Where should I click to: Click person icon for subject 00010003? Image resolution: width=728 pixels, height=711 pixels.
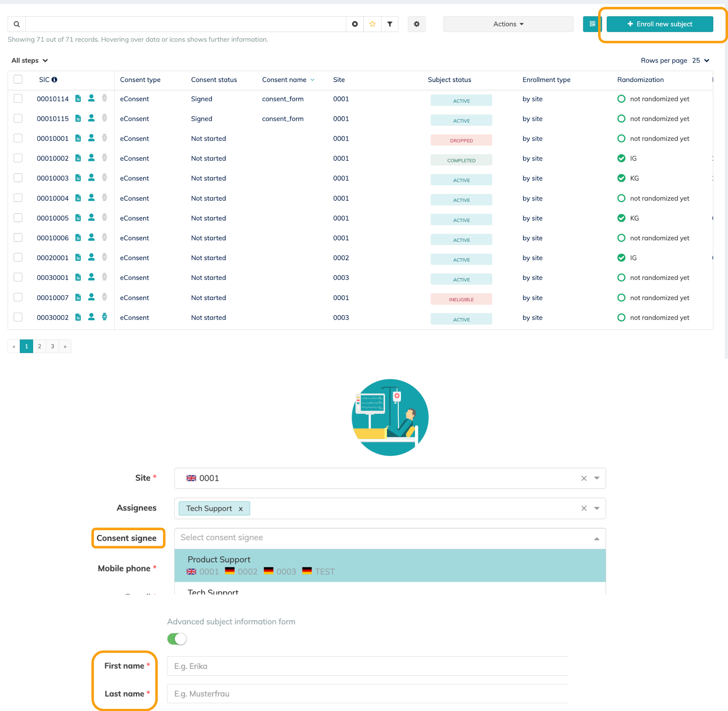(91, 178)
